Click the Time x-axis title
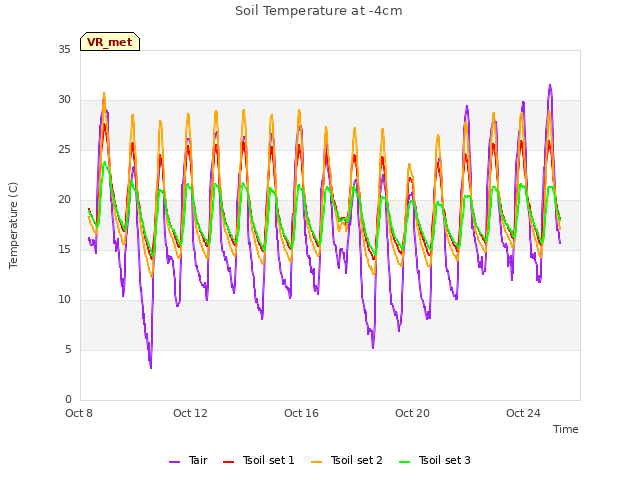Viewport: 640px width, 480px height. pyautogui.click(x=566, y=429)
